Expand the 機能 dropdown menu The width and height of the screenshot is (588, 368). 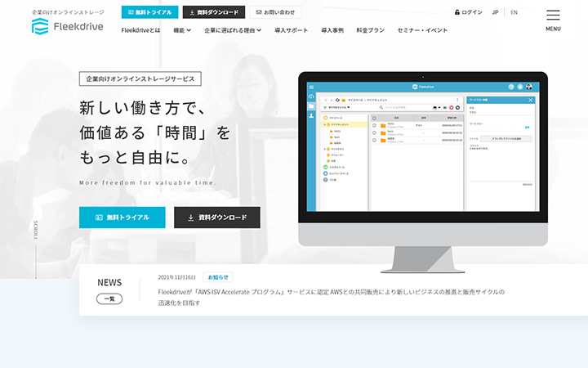[182, 30]
